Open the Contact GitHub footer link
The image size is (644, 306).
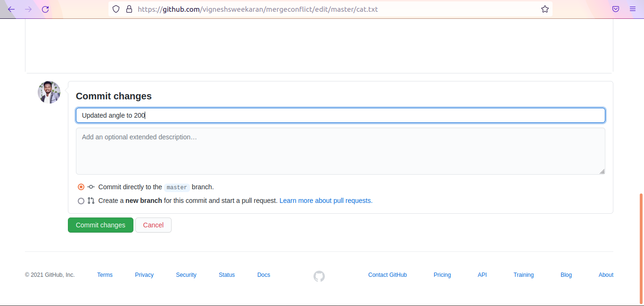point(387,275)
